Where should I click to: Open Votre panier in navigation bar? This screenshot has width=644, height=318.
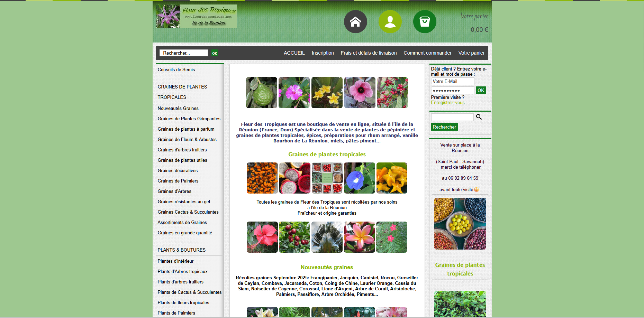[x=471, y=53]
